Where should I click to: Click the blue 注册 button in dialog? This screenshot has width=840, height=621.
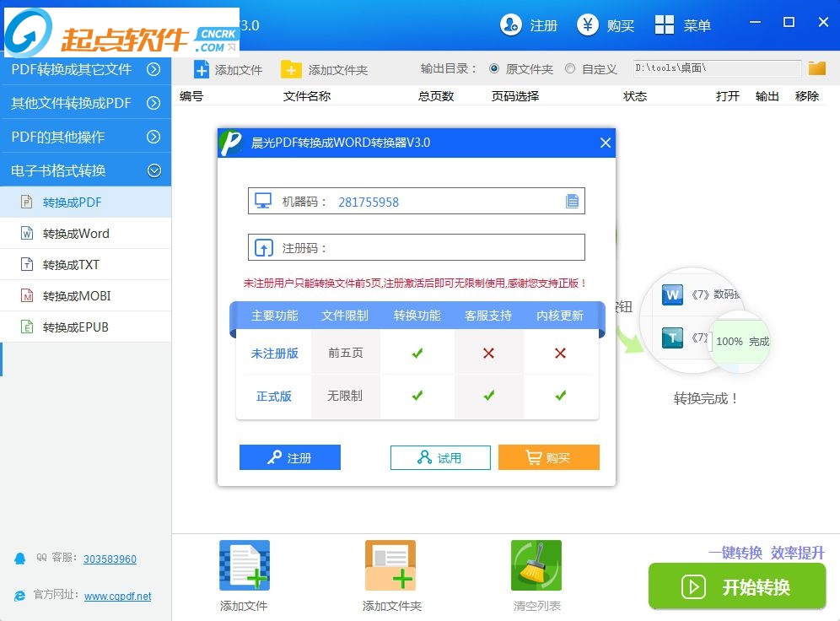point(290,457)
